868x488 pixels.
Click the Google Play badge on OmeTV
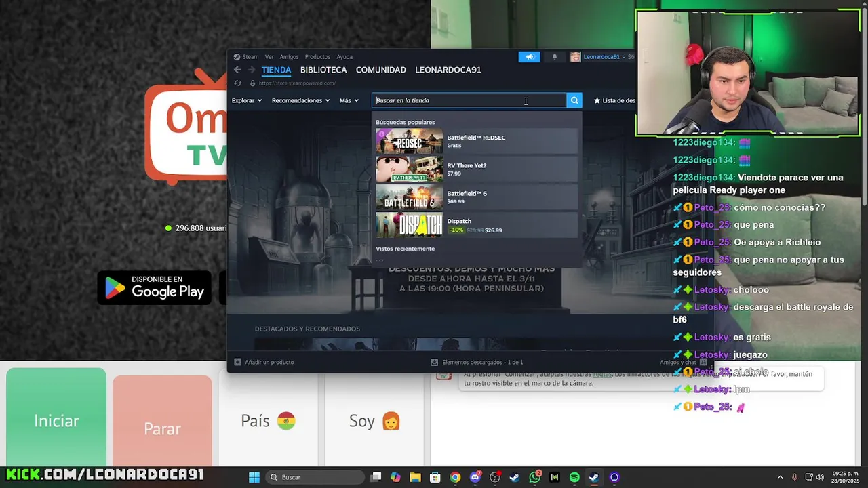[x=155, y=287]
